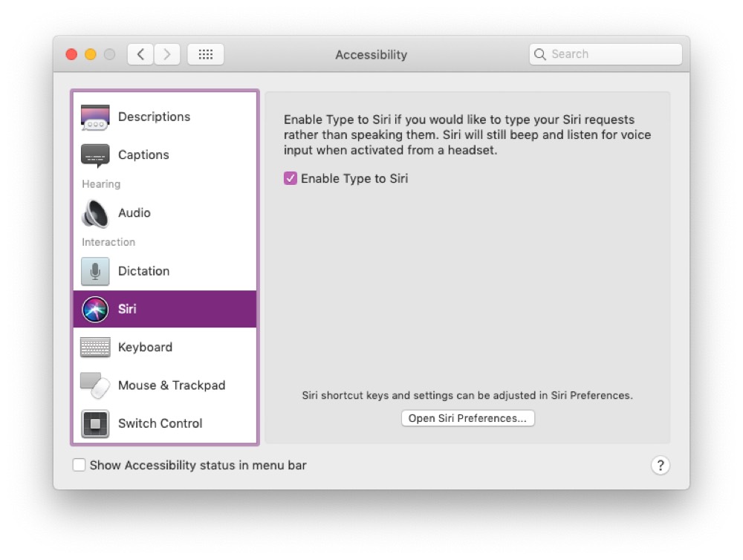
Task: Open Siri Preferences button
Action: [467, 418]
